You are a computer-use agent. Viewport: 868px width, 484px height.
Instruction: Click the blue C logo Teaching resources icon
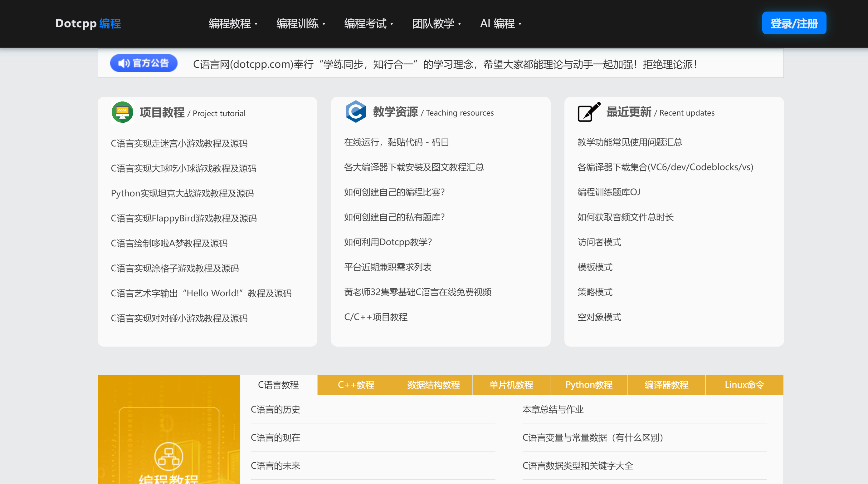pos(355,112)
